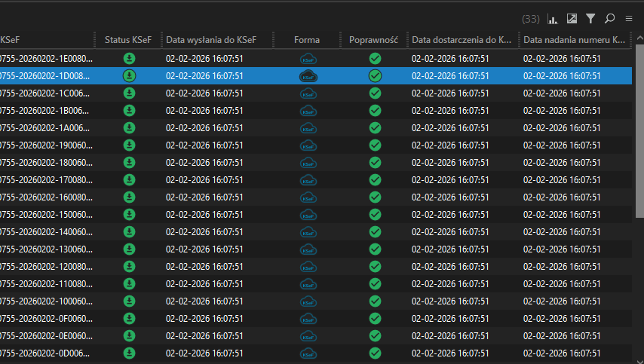Viewport: 644px width, 364px height.
Task: Click the Forma column header
Action: pos(307,40)
